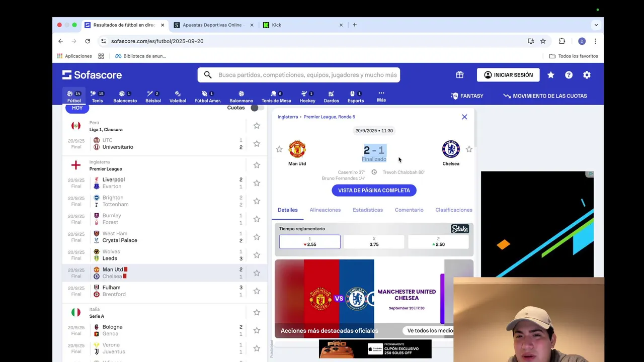Open the Tenis de Mesa category

pos(276,97)
